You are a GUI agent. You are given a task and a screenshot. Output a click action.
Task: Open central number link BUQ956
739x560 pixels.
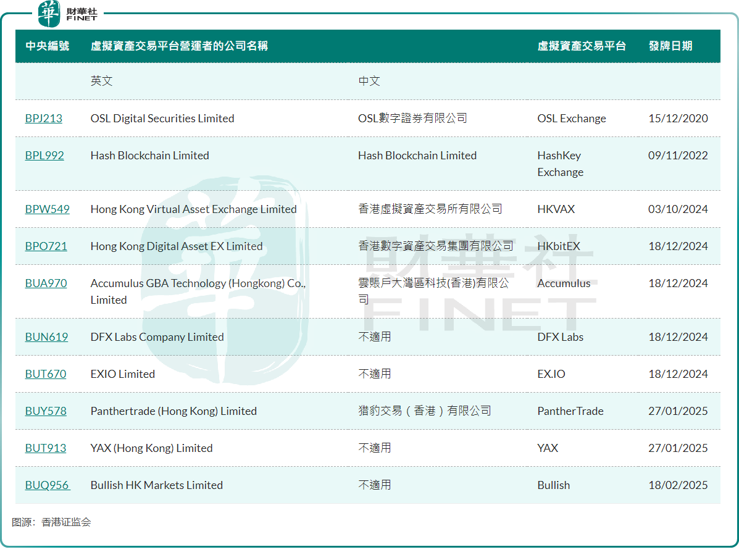(47, 485)
